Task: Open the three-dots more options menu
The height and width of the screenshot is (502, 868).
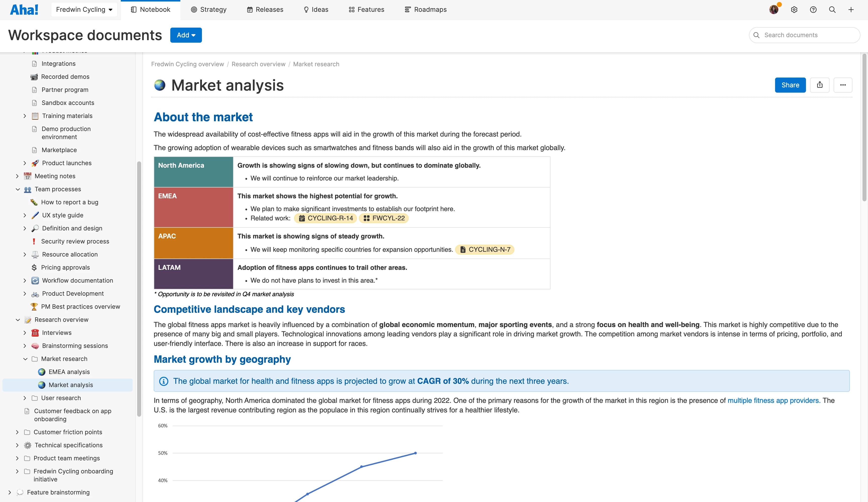Action: point(843,85)
